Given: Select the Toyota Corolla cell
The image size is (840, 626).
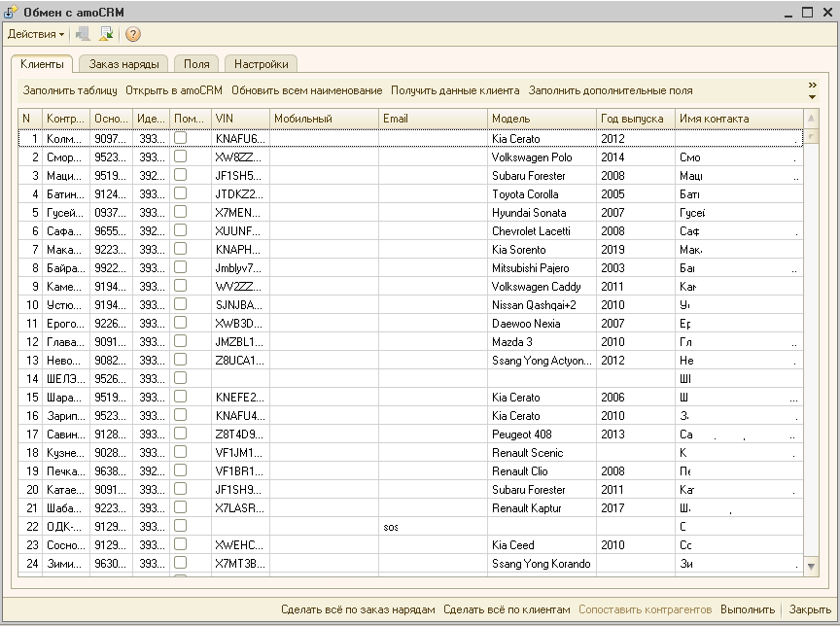Looking at the screenshot, I should 542,194.
